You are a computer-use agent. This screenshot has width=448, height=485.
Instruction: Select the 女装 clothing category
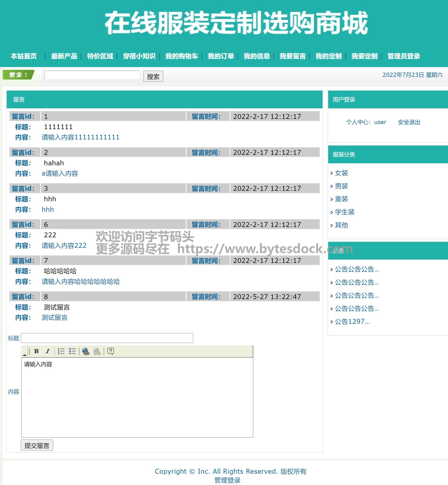tap(341, 173)
